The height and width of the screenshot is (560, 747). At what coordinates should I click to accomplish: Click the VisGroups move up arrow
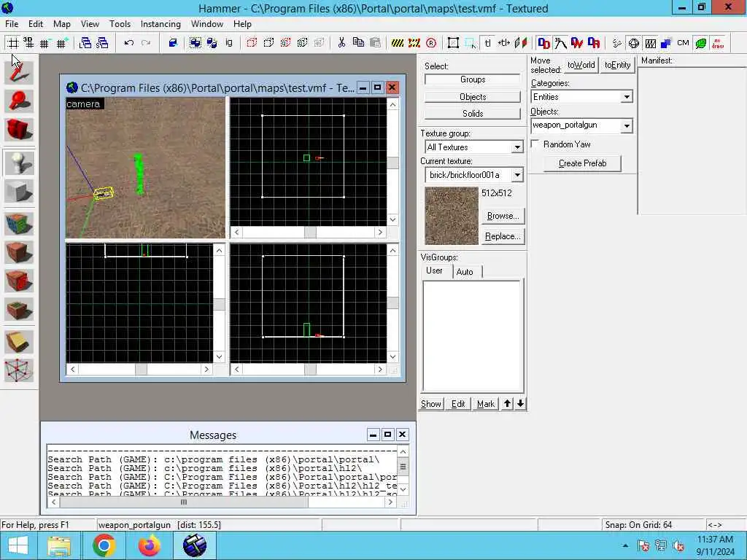click(508, 404)
